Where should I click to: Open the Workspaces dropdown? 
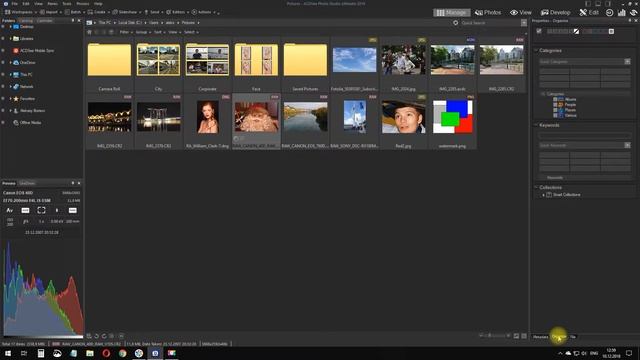[20, 12]
